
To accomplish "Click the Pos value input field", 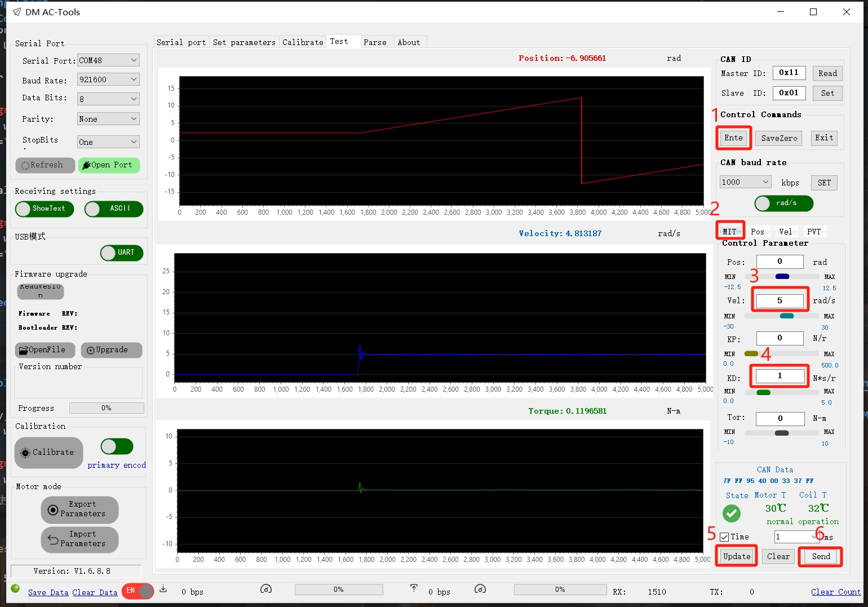I will 780,262.
